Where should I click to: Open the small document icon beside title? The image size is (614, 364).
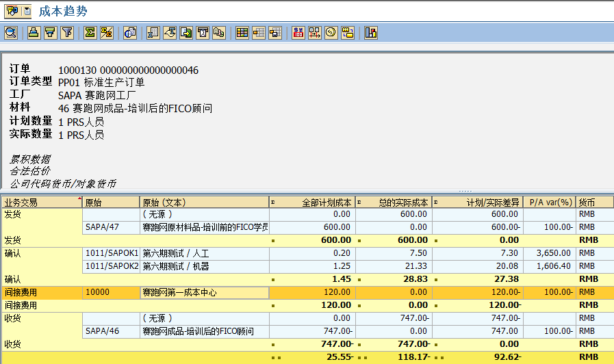pyautogui.click(x=27, y=11)
